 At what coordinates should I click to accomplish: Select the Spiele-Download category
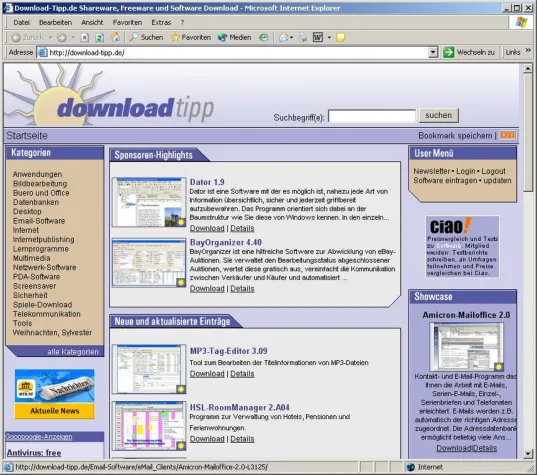(42, 305)
